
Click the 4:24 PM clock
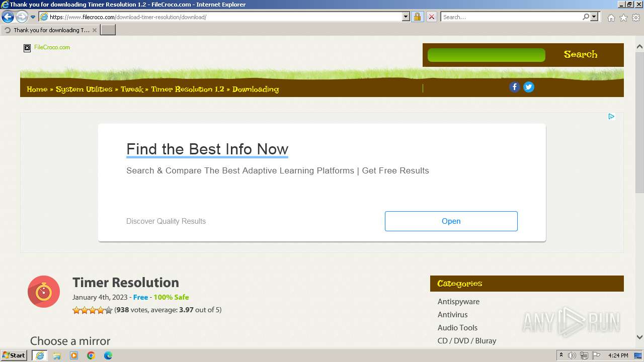[618, 355]
